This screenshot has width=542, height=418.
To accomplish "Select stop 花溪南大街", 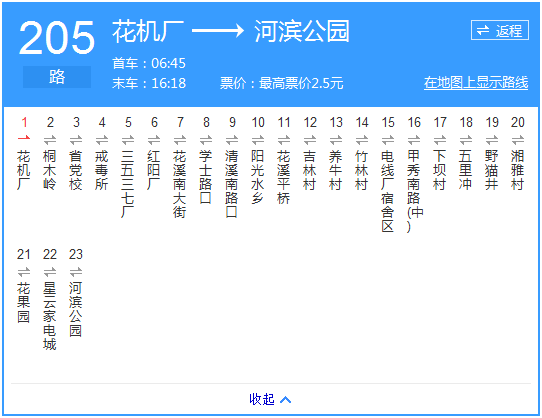I will pos(180,184).
